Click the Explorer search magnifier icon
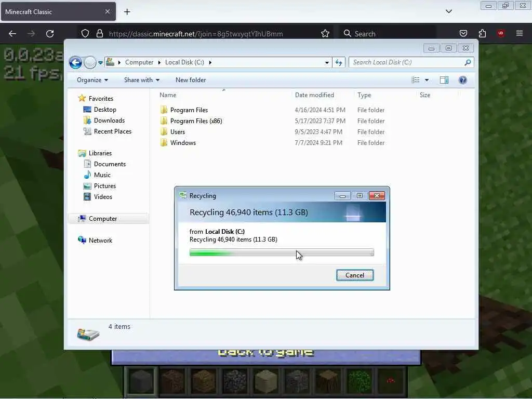Screen dimensions: 532x399 [x=468, y=62]
